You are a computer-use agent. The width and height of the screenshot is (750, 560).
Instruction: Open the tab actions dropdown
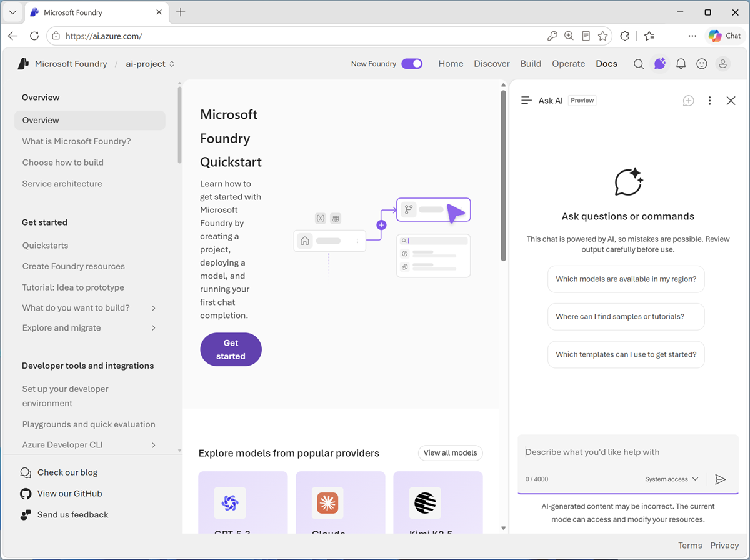[x=12, y=12]
